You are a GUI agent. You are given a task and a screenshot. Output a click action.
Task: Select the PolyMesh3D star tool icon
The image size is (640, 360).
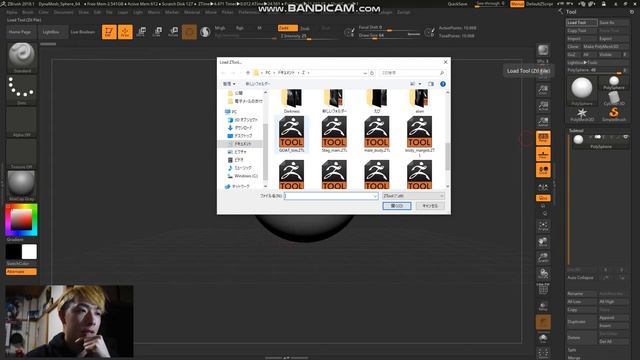tap(582, 114)
